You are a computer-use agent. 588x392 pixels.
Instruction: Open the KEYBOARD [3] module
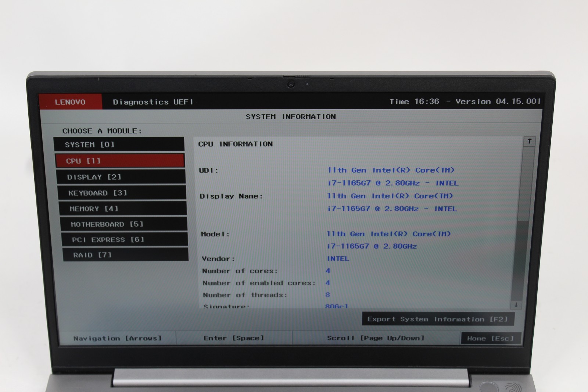(x=122, y=193)
